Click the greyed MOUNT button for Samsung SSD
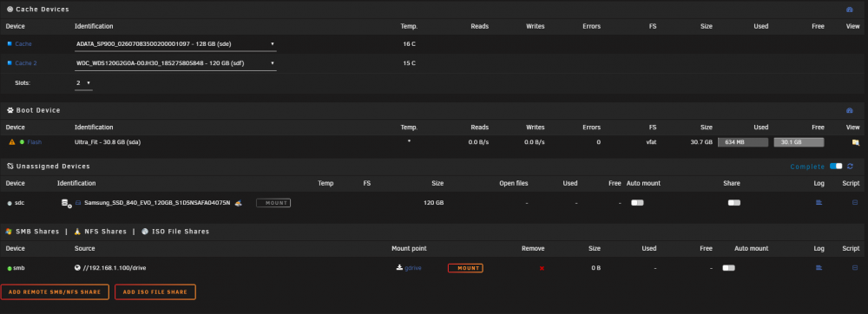Image resolution: width=868 pixels, height=314 pixels. pyautogui.click(x=273, y=203)
